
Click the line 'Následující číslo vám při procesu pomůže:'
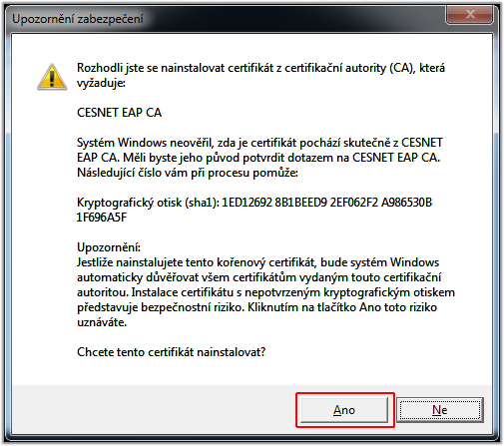pos(188,173)
